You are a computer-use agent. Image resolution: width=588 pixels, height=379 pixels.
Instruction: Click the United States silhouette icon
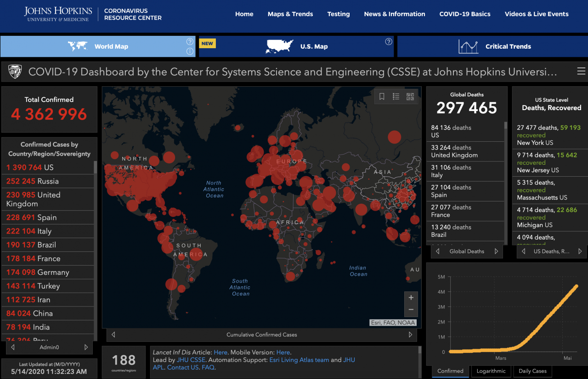point(280,46)
